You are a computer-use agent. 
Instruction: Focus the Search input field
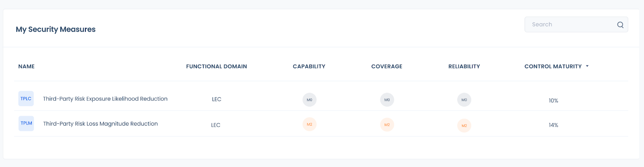576,25
